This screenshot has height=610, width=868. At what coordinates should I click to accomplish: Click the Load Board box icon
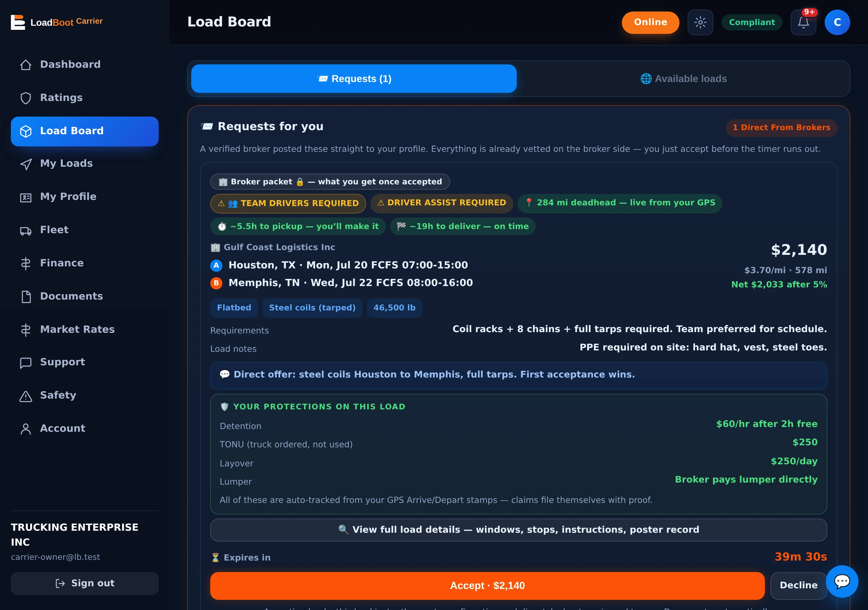pos(26,131)
